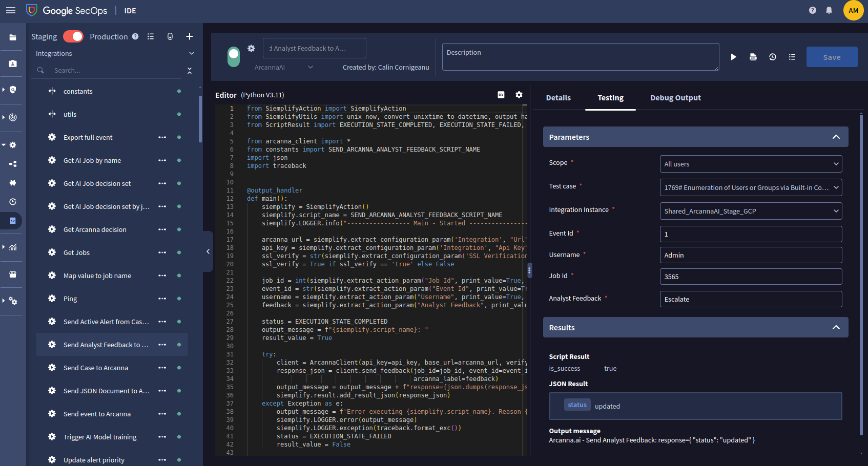
Task: Open the jobs scheduler clock icon in sidebar
Action: [13, 202]
